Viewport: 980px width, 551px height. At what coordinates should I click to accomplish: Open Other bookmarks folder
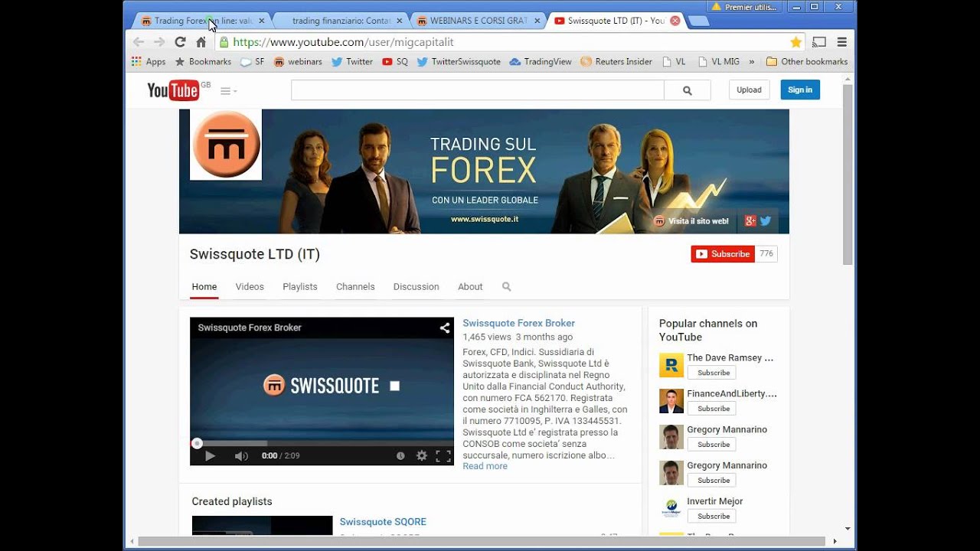(x=807, y=62)
